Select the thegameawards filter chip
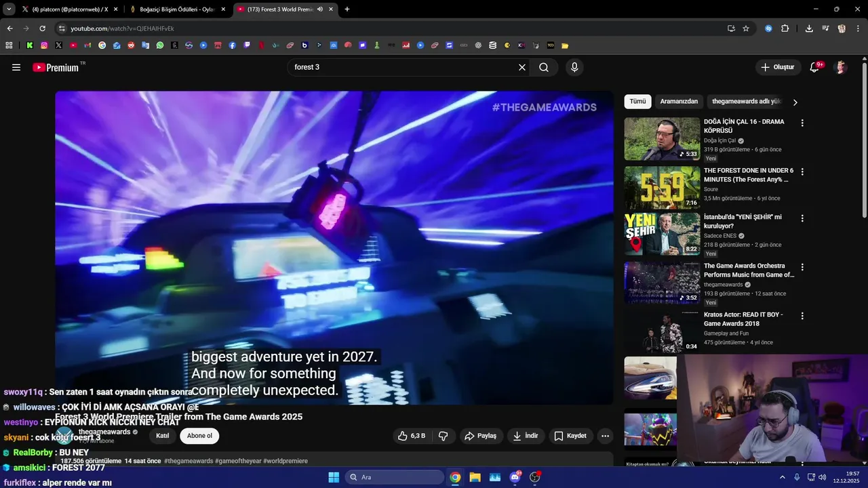Screen dimensions: 868x488 pyautogui.click(x=747, y=102)
